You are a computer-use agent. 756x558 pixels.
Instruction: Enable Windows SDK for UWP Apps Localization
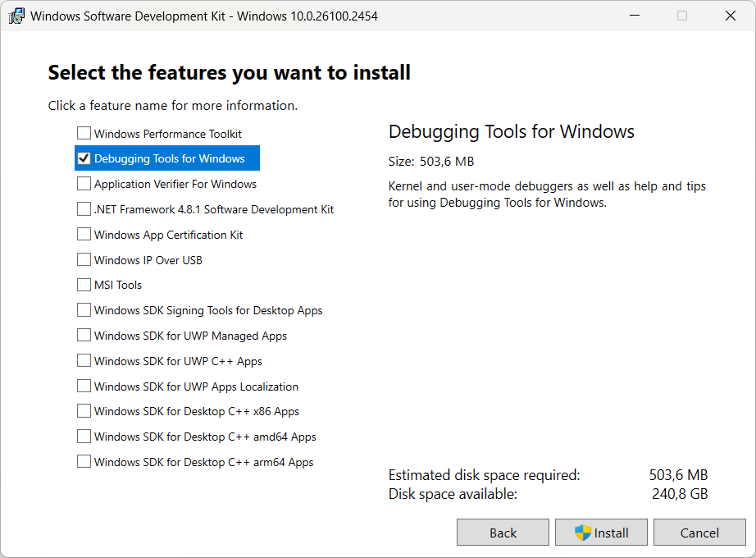tap(84, 386)
